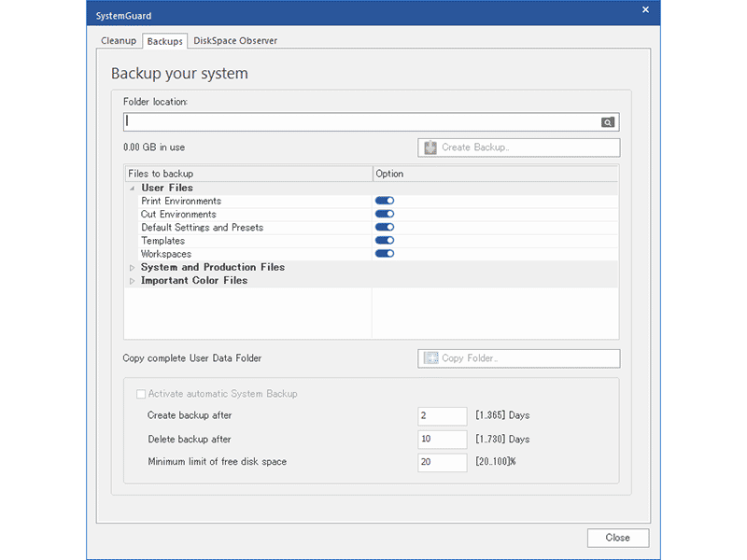Close the SystemGuard window with the X

[x=645, y=9]
